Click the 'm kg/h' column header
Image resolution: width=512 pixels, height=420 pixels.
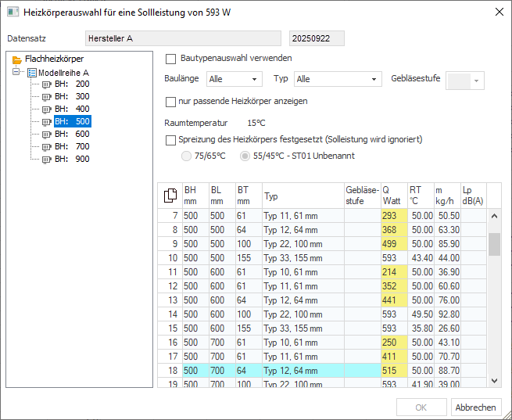coord(447,196)
